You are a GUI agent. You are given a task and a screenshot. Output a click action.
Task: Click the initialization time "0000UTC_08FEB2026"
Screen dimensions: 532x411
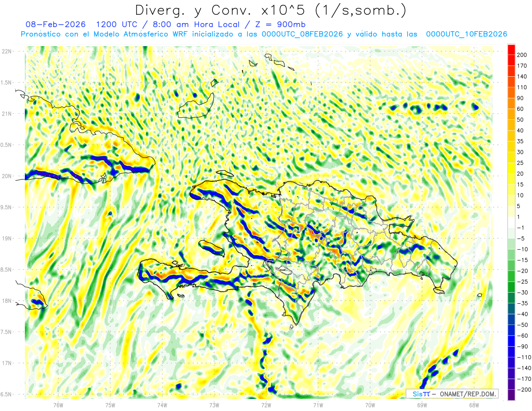click(302, 34)
